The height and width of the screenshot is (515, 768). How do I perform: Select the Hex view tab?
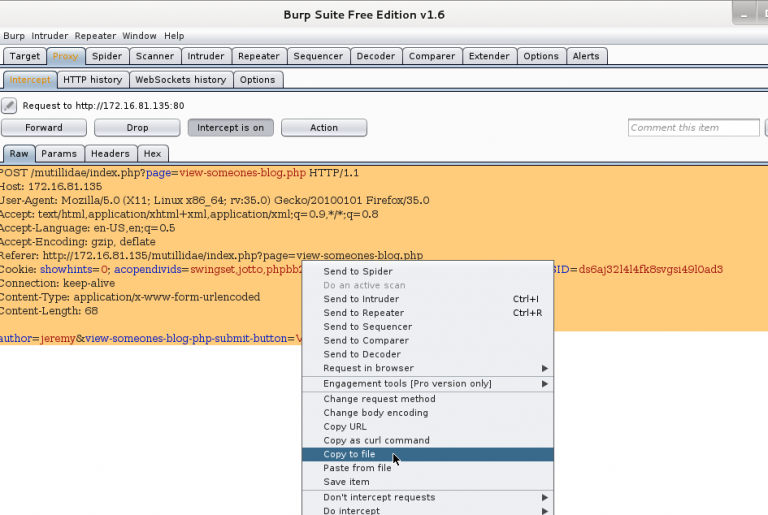pos(152,154)
